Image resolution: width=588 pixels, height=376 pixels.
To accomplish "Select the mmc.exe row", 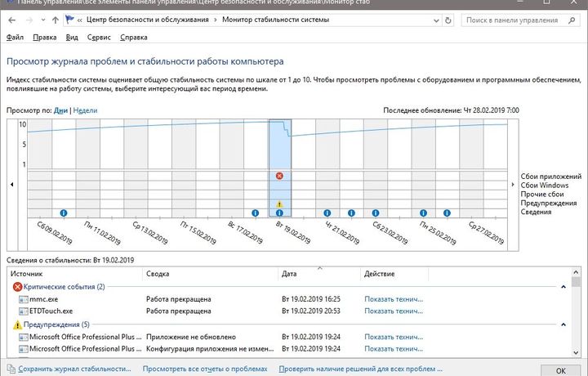I will point(289,299).
